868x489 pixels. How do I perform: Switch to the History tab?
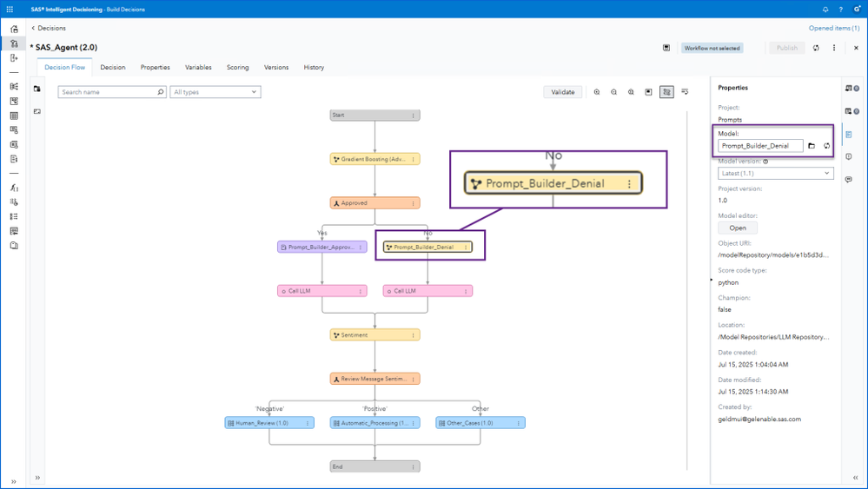point(314,68)
